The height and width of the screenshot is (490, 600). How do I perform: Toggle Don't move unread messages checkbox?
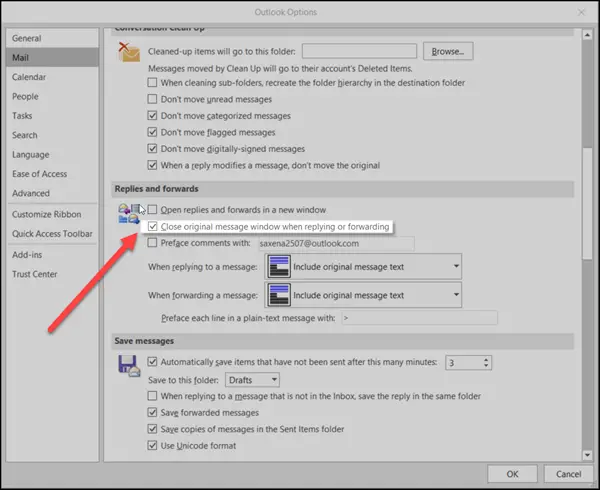(152, 99)
